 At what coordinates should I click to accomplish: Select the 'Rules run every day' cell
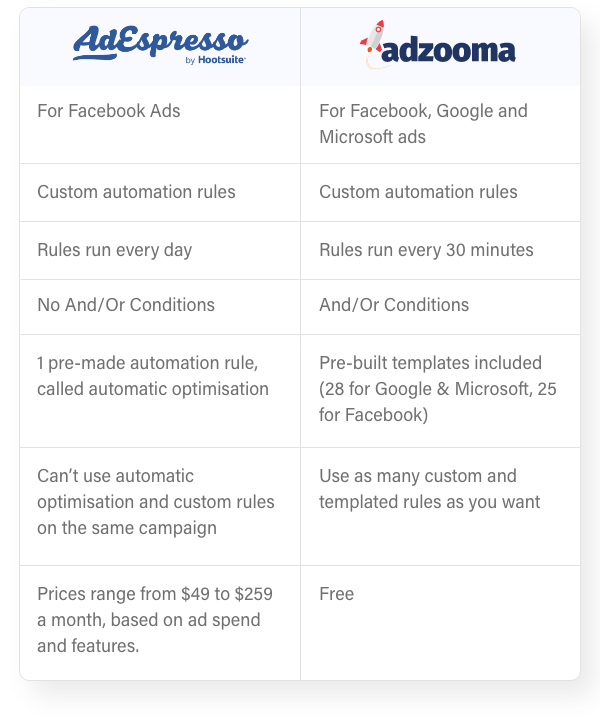point(160,250)
